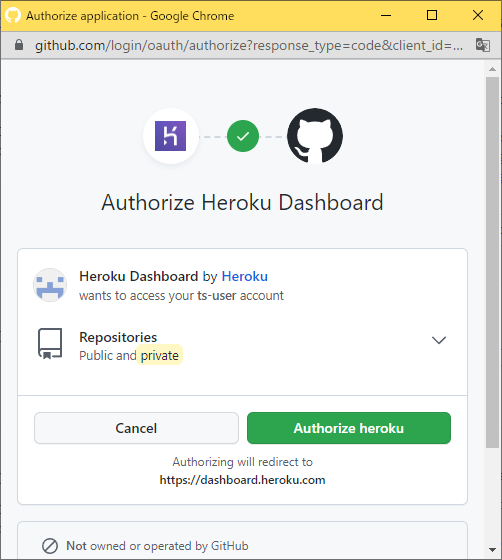Screen dimensions: 502x560
Task: Click the 'Repositories' label
Action: [118, 337]
